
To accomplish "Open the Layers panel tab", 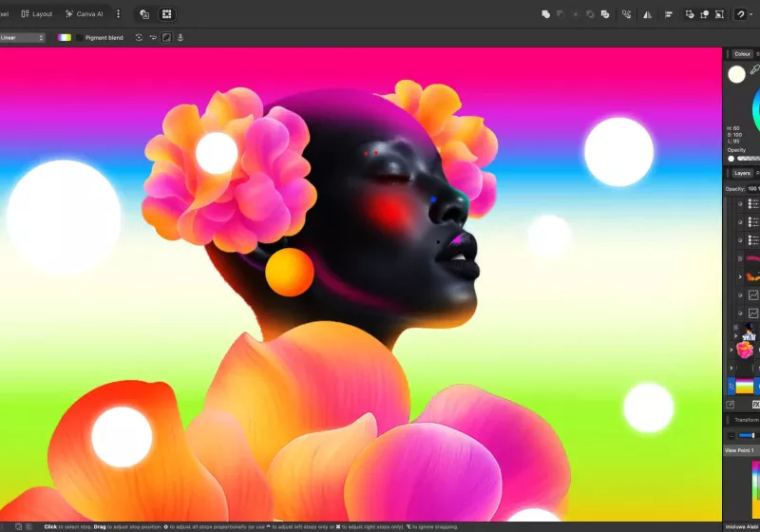I will coord(742,173).
